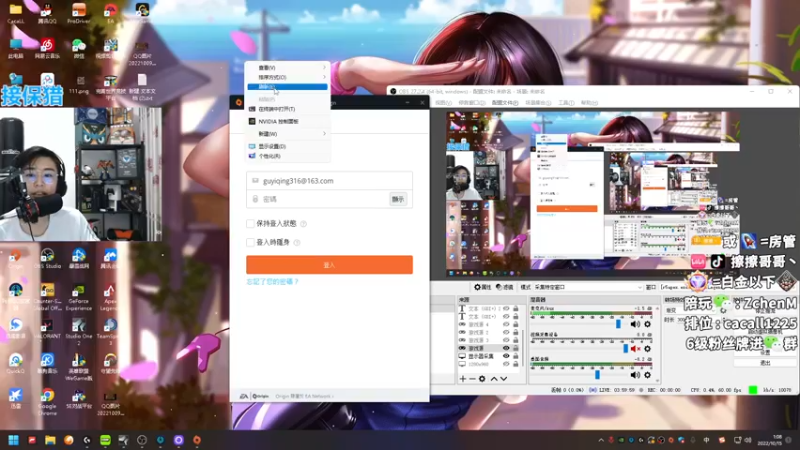Screen dimensions: 800x450
Task: Check the 登入时隐身 checkbox
Action: (250, 242)
